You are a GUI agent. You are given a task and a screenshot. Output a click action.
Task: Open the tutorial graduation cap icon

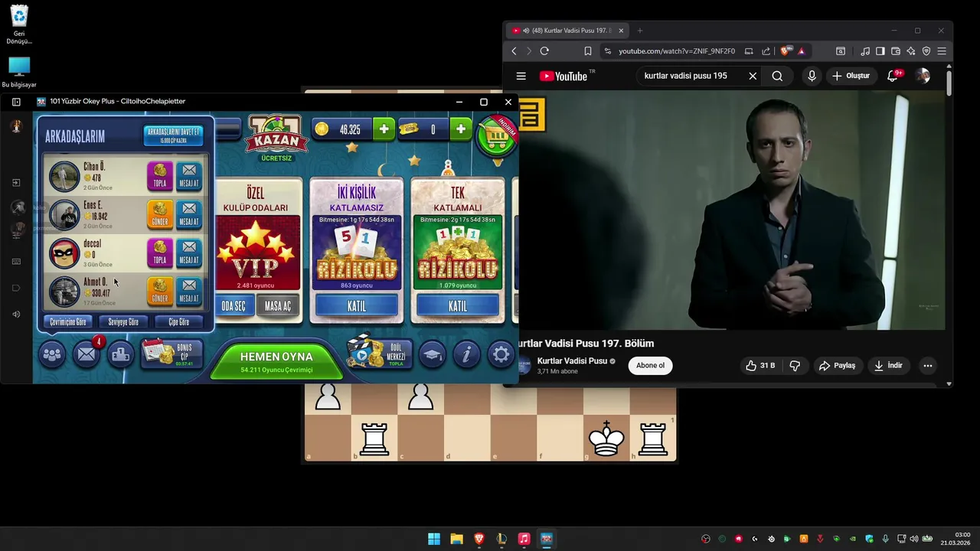(433, 354)
